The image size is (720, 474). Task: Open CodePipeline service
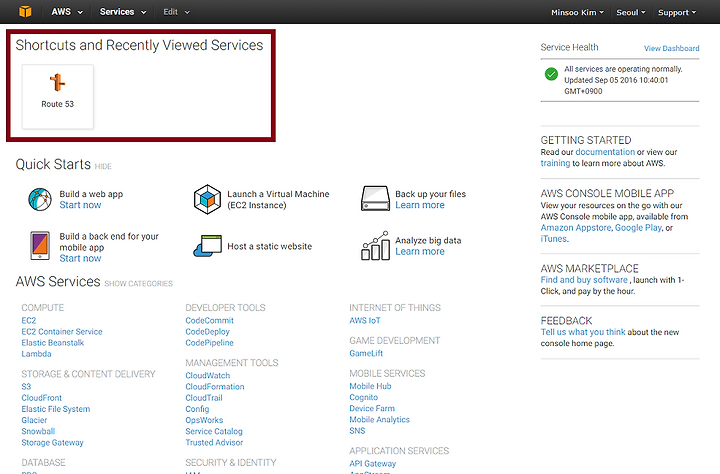point(209,343)
